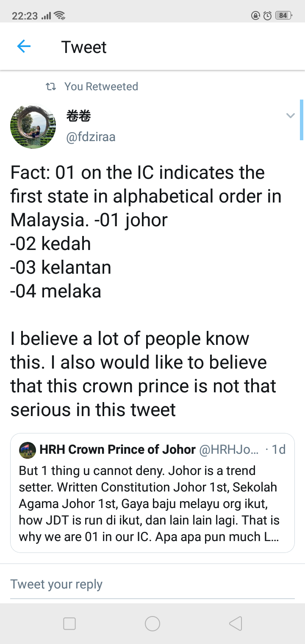Open the @fdziraa handle
This screenshot has width=305, height=644.
[x=91, y=137]
